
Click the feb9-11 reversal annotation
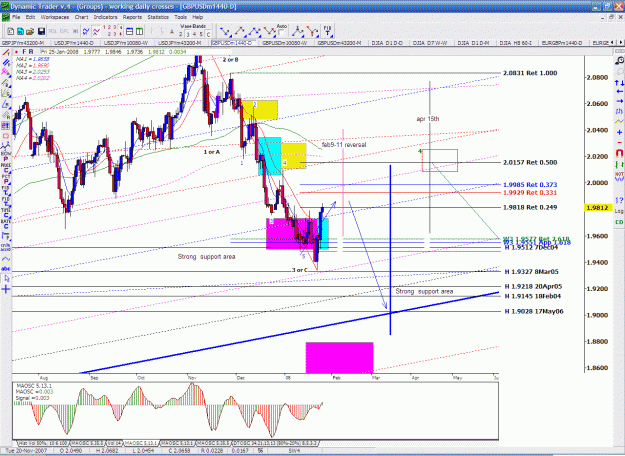point(344,145)
